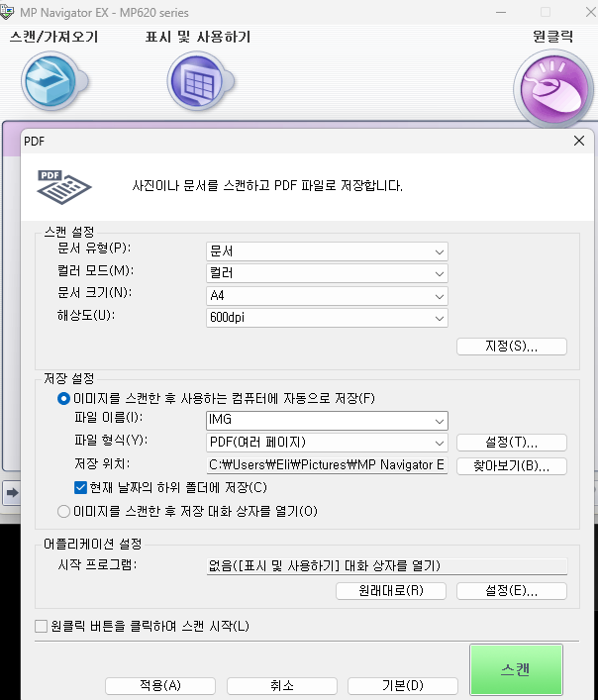Click the Browse (찾아보기) button

click(511, 465)
